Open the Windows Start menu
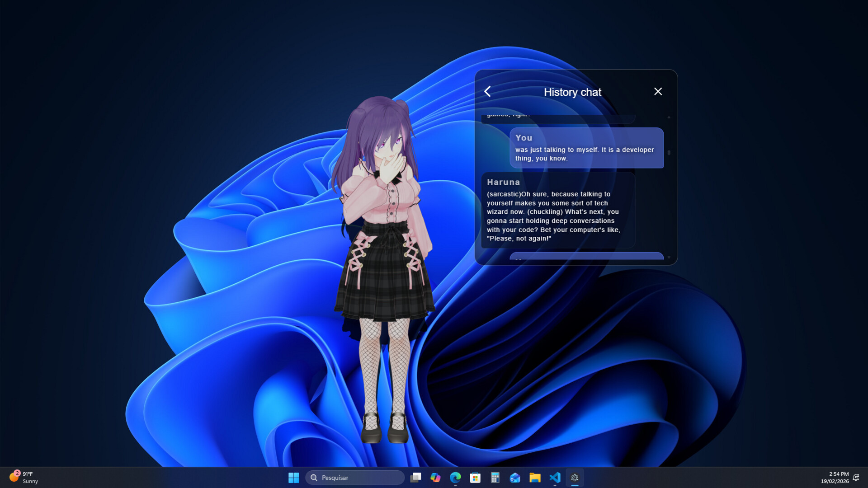This screenshot has width=868, height=488. coord(293,478)
